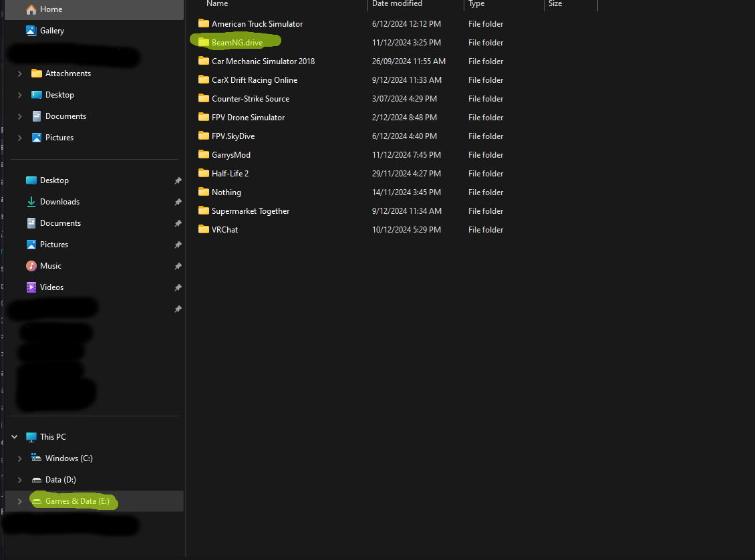Open pinned Downloads in quick access
The height and width of the screenshot is (560, 755).
point(59,201)
